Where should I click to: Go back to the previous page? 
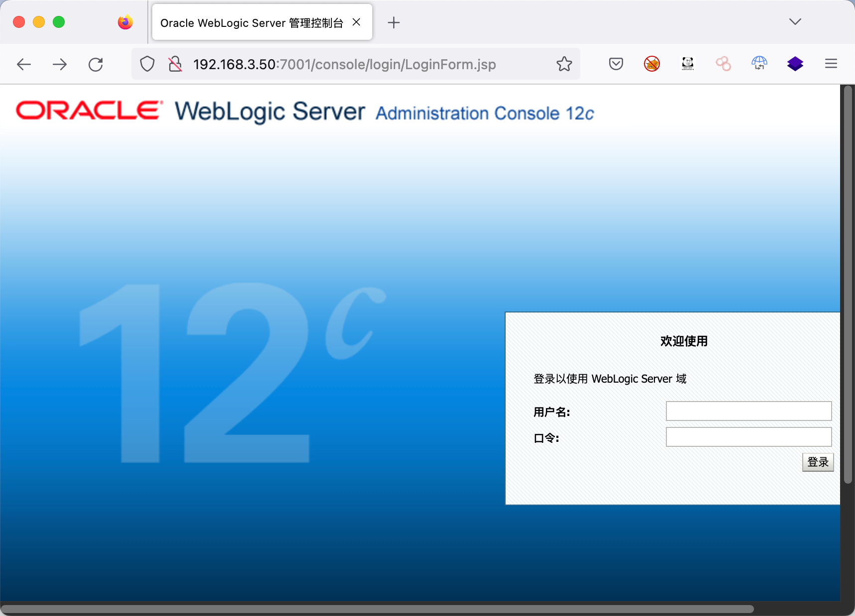click(x=24, y=64)
